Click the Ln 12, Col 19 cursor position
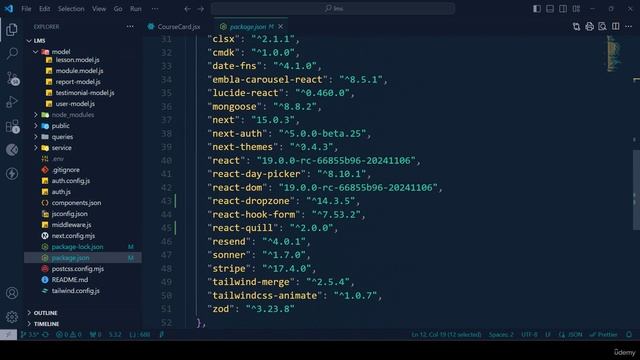The image size is (640, 360). (446, 335)
